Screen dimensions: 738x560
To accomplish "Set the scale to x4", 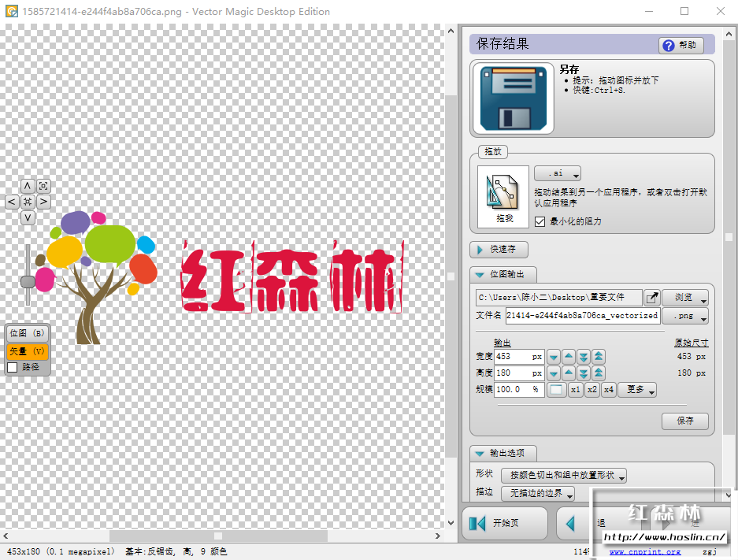I will [x=609, y=390].
